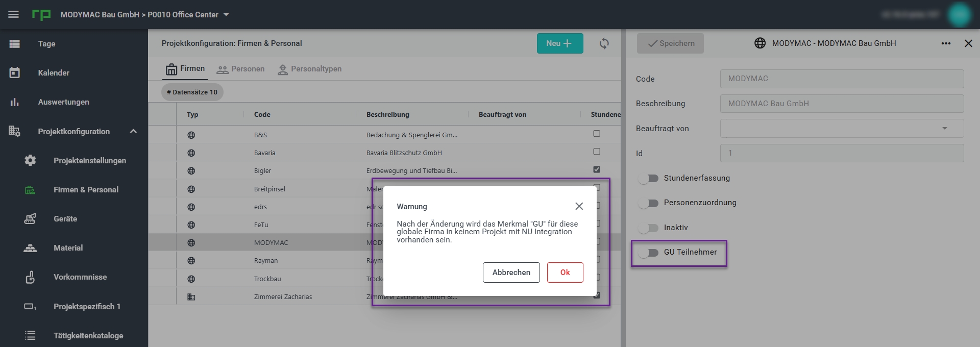Open the Beauftragt von dropdown
The height and width of the screenshot is (347, 980).
click(x=842, y=129)
